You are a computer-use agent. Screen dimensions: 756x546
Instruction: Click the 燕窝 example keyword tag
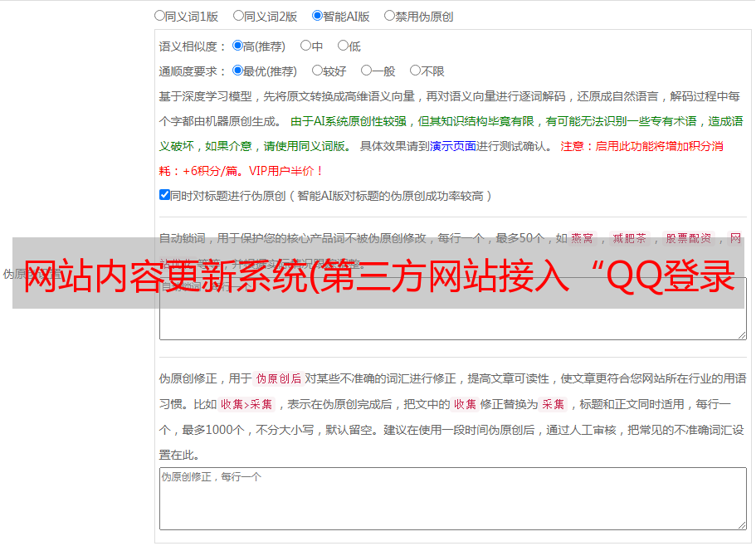[x=582, y=238]
